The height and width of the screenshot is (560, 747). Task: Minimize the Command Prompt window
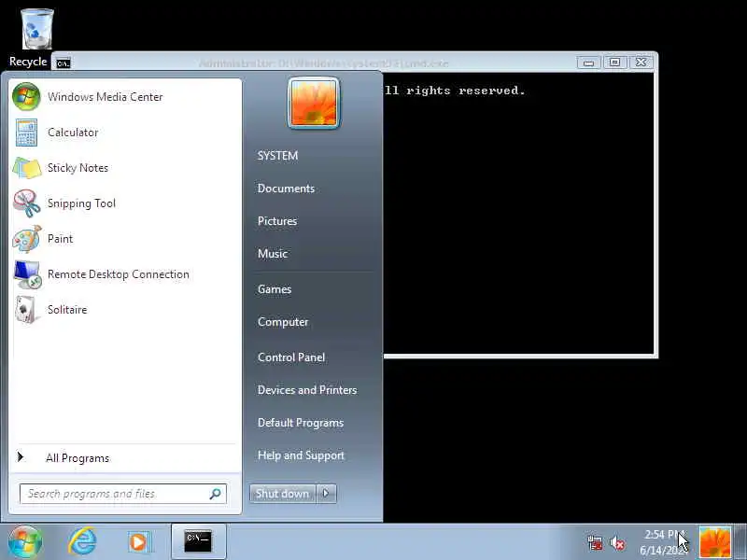589,63
